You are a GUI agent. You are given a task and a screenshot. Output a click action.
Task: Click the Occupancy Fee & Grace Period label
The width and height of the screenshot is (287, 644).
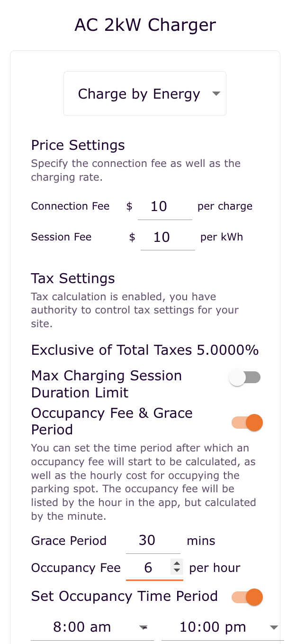112,421
